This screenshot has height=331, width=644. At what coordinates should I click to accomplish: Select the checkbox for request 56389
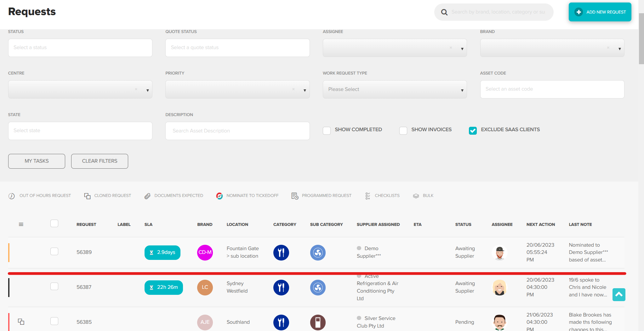click(x=54, y=251)
